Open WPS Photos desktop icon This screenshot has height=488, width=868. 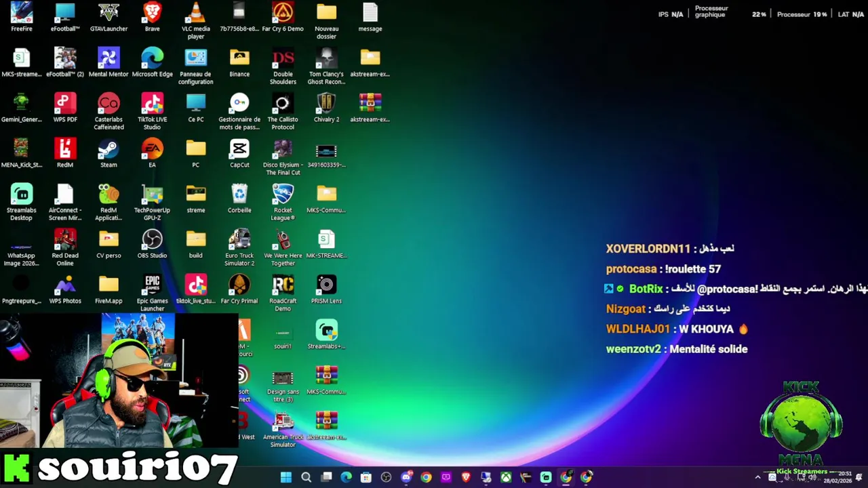point(65,289)
